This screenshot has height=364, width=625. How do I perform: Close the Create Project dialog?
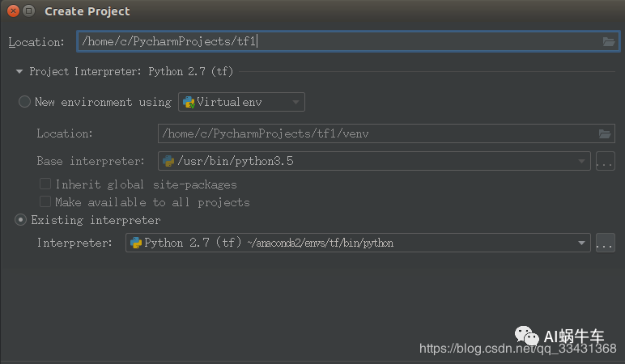tap(13, 11)
